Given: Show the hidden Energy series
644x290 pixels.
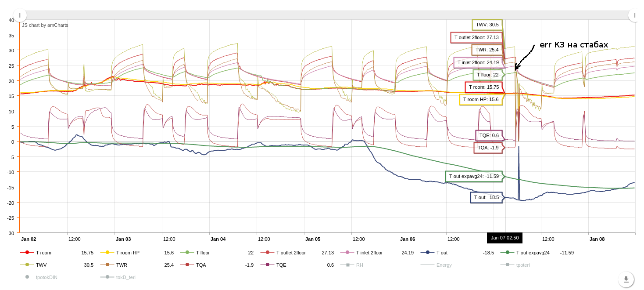Looking at the screenshot, I should [436, 265].
